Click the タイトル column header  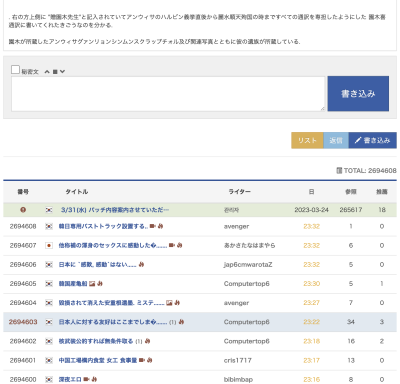pos(77,192)
